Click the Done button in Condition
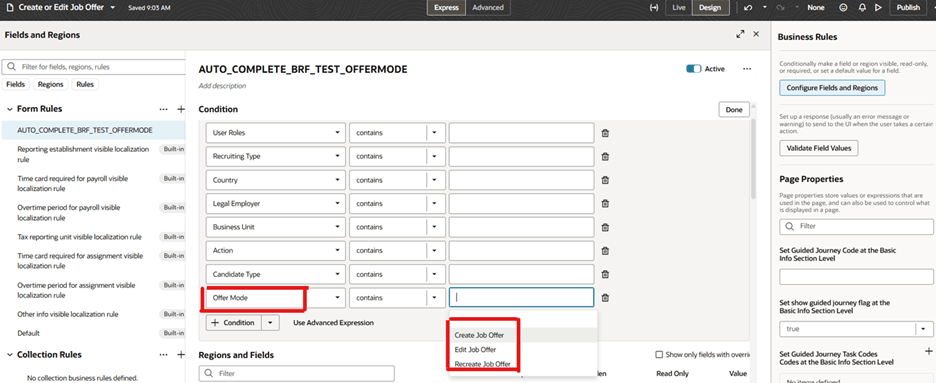 pos(734,110)
